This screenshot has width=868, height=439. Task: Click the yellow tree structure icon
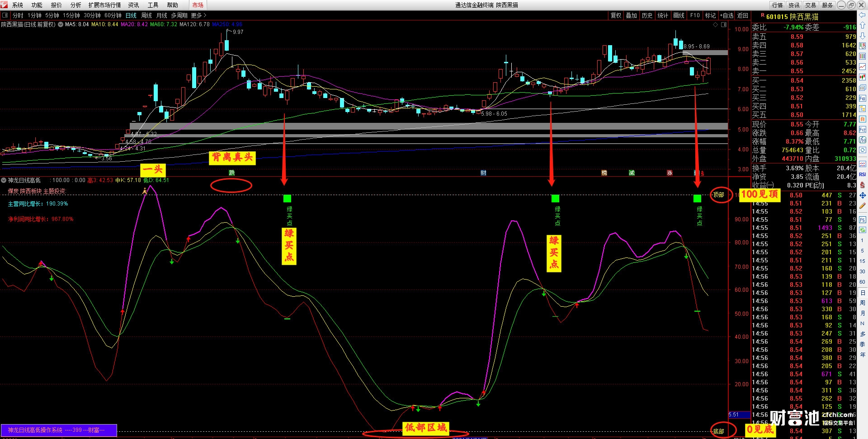click(863, 108)
